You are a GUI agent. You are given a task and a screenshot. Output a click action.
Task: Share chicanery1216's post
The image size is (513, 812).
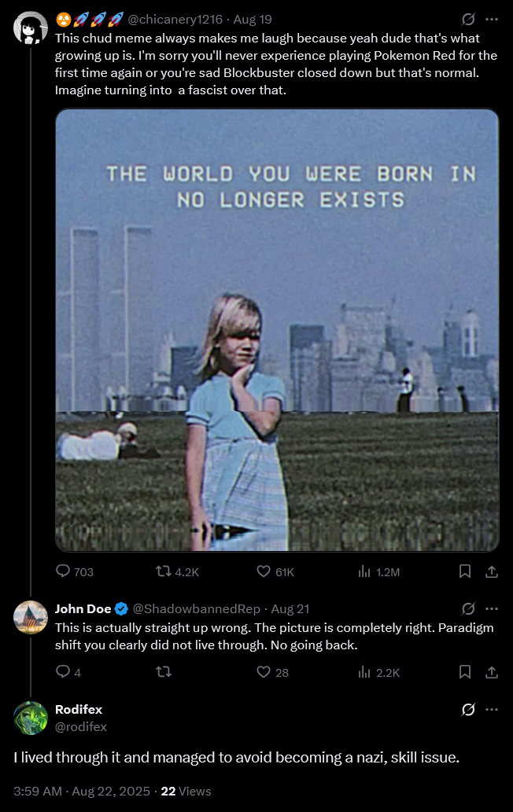[491, 571]
